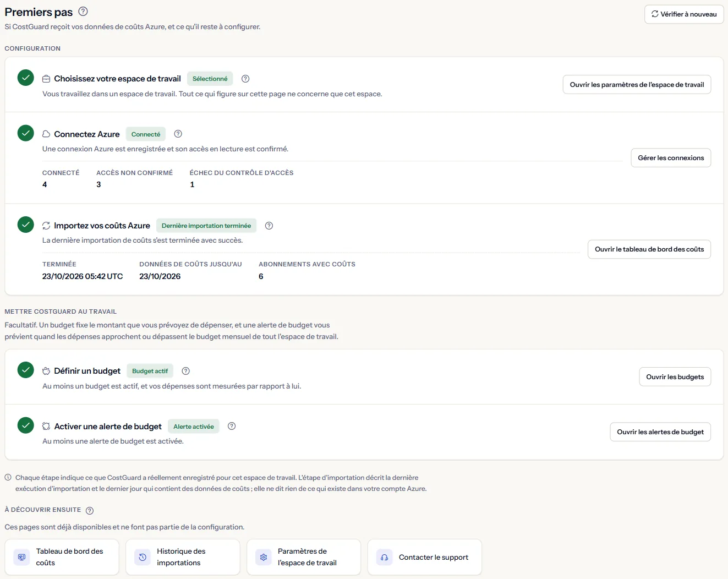Open Paramètres de l'espace de travail card
Image resolution: width=728 pixels, height=579 pixels.
[x=304, y=557]
